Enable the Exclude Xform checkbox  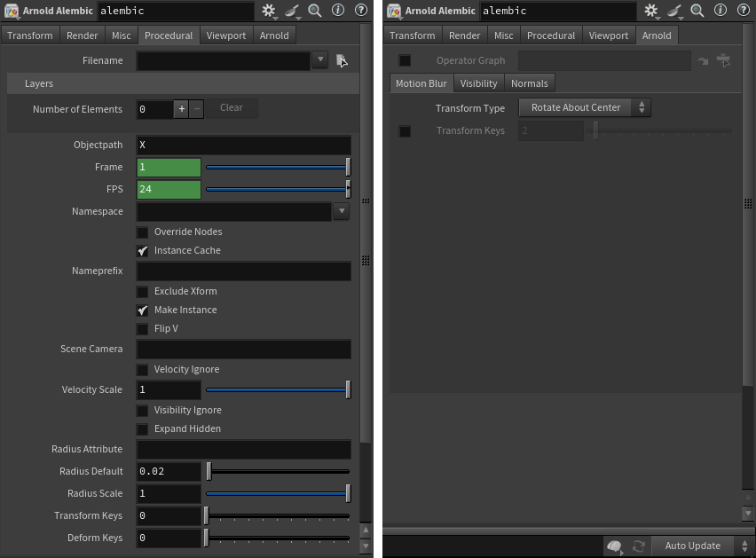coord(142,292)
